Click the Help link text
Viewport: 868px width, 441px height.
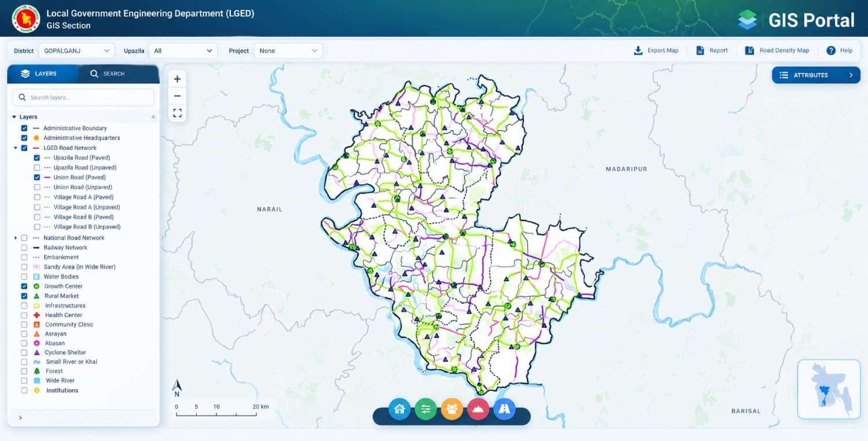[846, 50]
